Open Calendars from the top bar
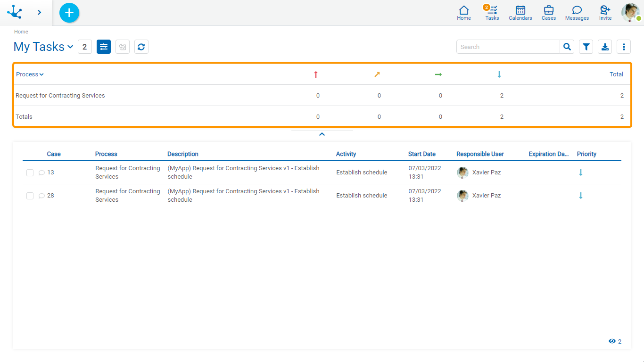644x362 pixels. [x=520, y=13]
